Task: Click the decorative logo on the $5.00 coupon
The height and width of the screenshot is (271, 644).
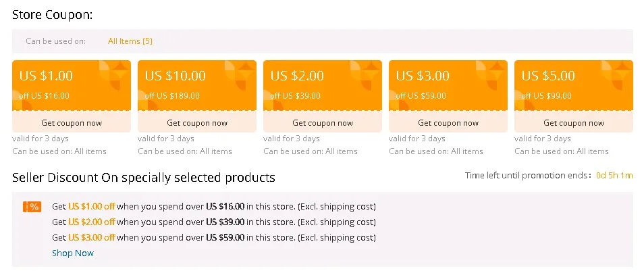Action: [x=616, y=75]
